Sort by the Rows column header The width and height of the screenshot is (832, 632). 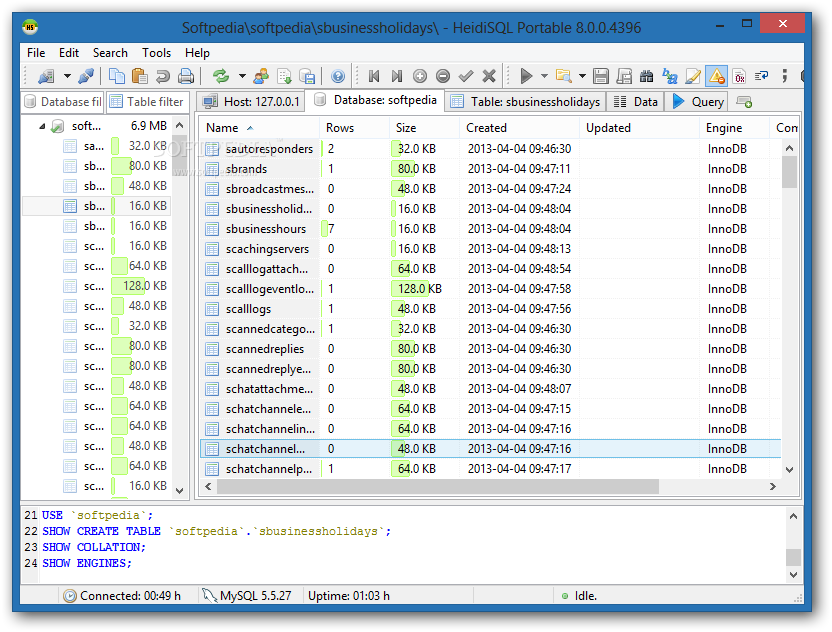[354, 128]
